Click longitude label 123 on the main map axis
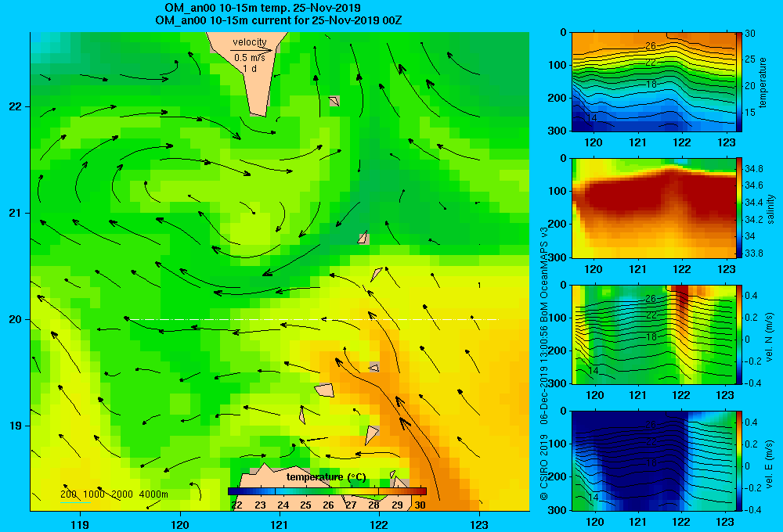783x532 pixels. (479, 524)
